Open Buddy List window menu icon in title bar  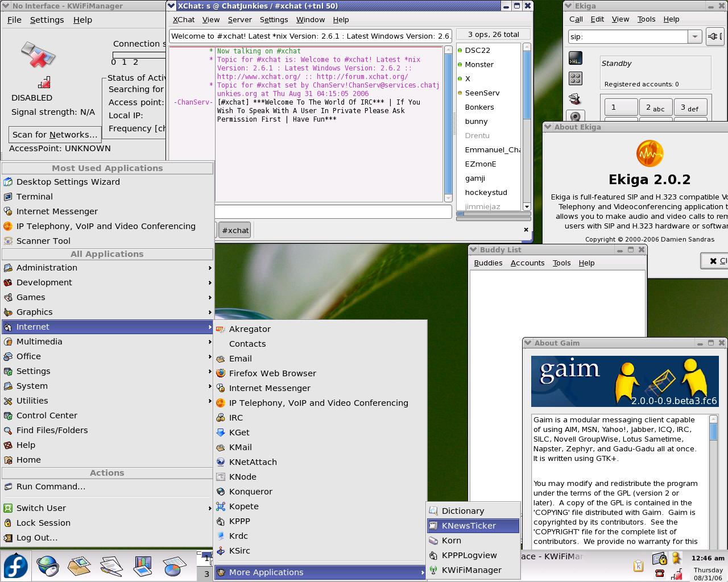click(473, 250)
